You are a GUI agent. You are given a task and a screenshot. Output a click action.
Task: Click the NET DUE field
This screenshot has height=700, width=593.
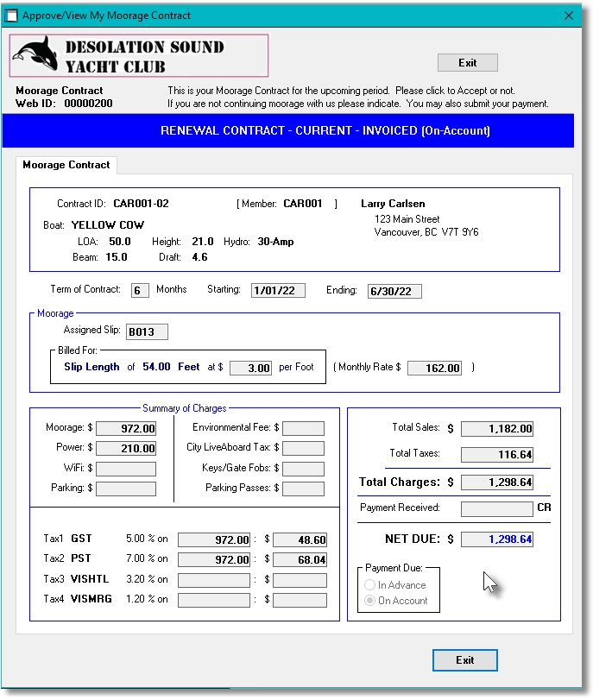click(x=497, y=539)
